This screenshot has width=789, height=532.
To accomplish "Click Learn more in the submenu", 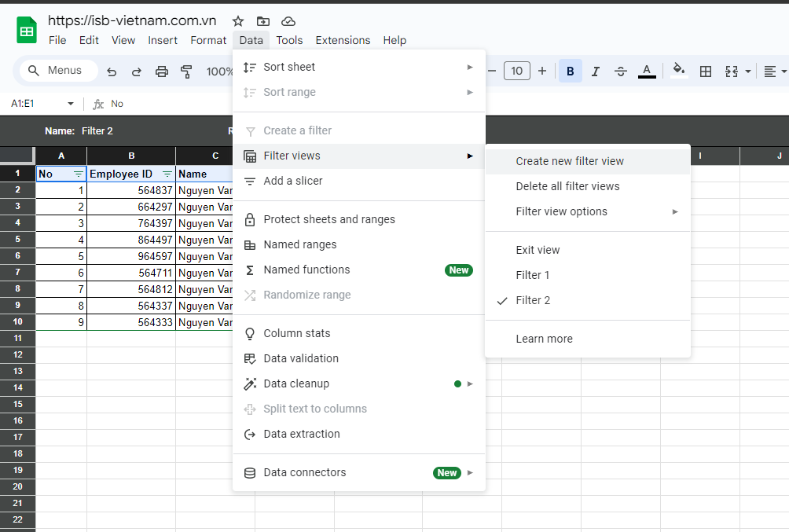I will [x=544, y=339].
